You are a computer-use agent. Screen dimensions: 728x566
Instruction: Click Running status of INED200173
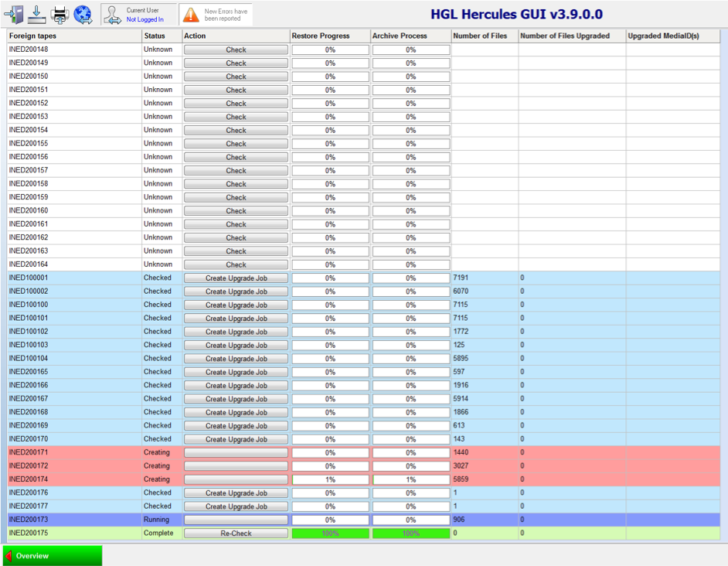[156, 520]
